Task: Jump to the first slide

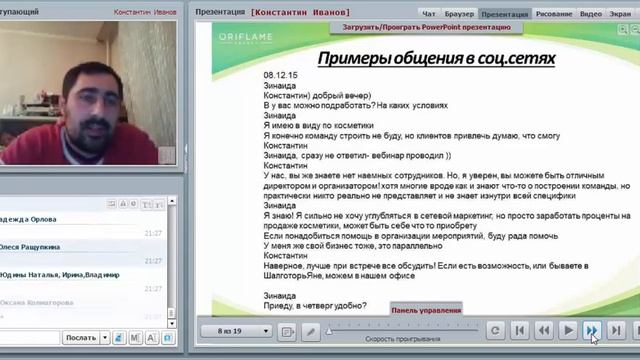Action: tap(520, 330)
